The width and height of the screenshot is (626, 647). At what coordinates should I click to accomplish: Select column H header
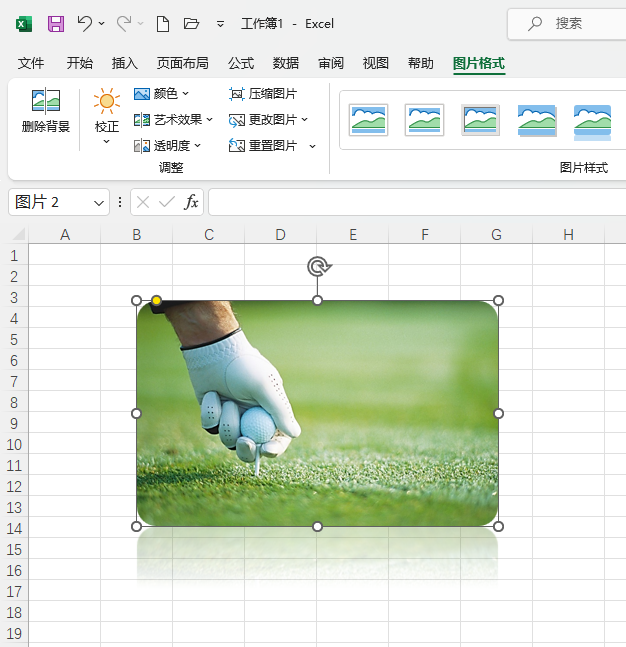[x=569, y=235]
